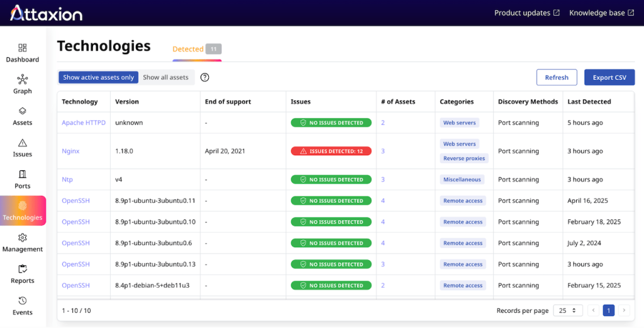
Task: Open Ports in the sidebar
Action: 22,180
